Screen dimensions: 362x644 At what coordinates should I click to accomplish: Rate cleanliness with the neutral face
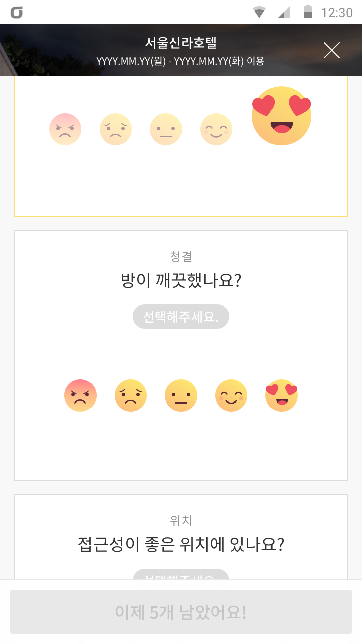(x=181, y=395)
